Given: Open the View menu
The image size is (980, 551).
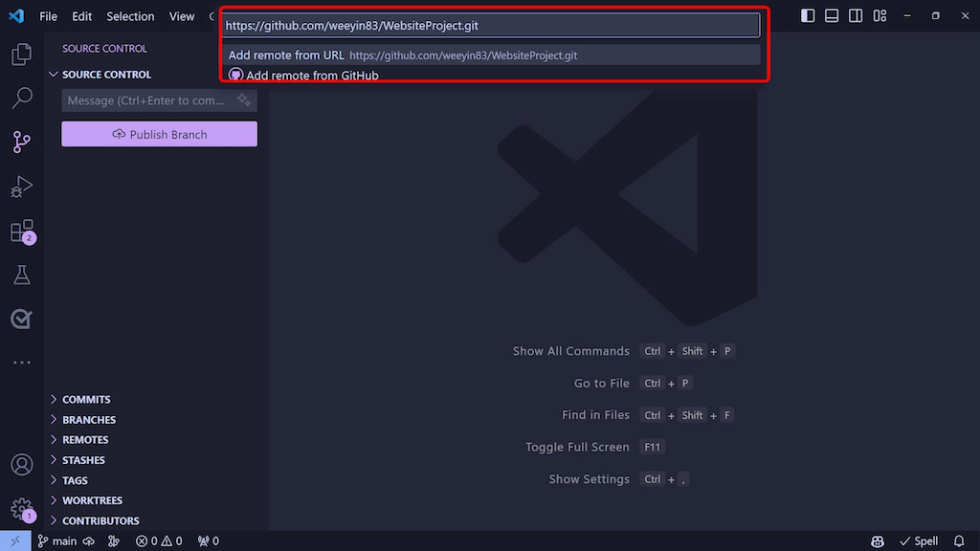Looking at the screenshot, I should click(182, 16).
